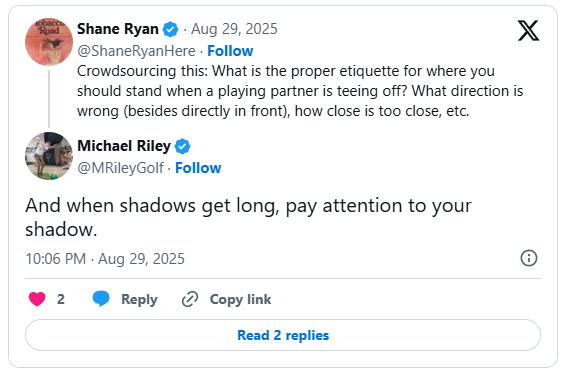Viewport: 565px width, 375px height.
Task: Open the 10:06 PM timestamp link
Action: coord(105,259)
